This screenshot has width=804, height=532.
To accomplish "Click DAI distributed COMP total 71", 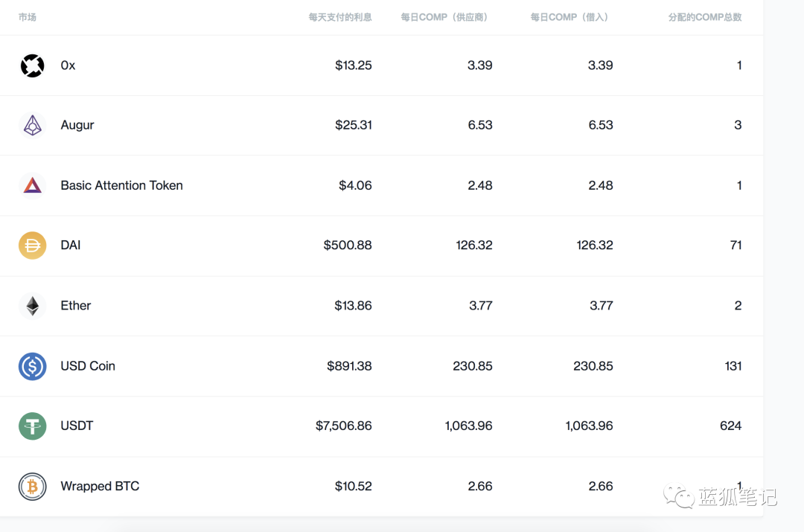I will point(736,246).
